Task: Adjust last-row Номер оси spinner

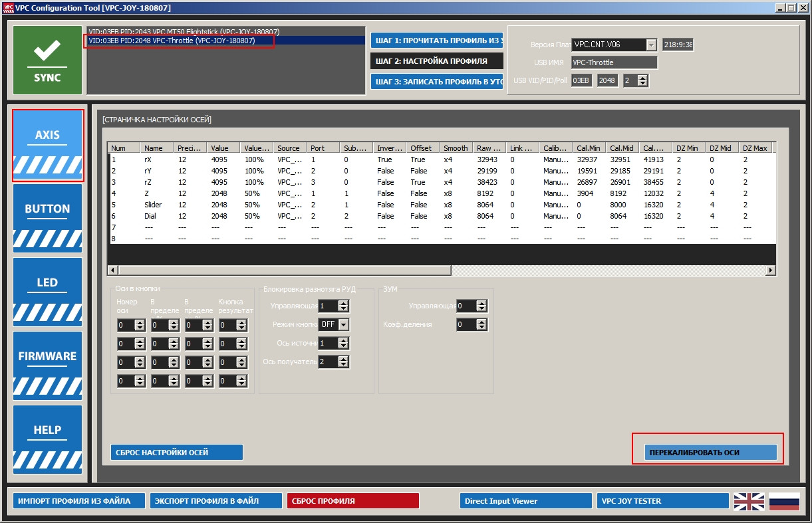Action: click(x=140, y=381)
